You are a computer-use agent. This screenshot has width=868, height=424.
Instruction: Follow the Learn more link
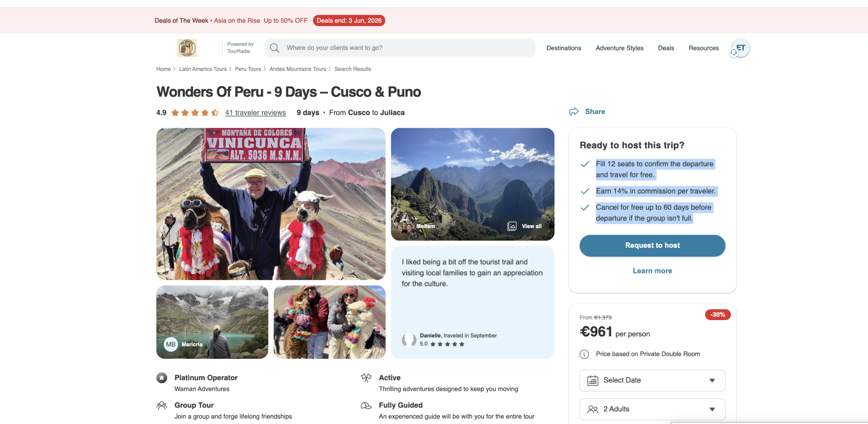point(652,271)
